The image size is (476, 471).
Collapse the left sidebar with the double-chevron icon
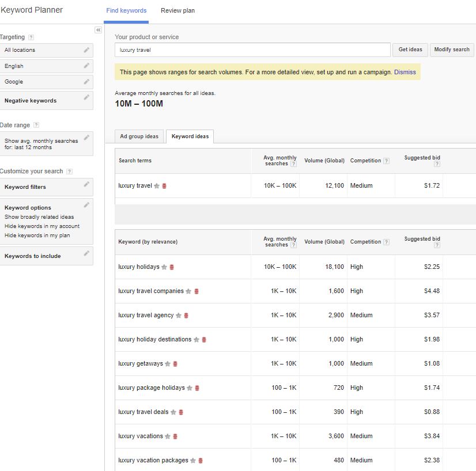pyautogui.click(x=98, y=30)
